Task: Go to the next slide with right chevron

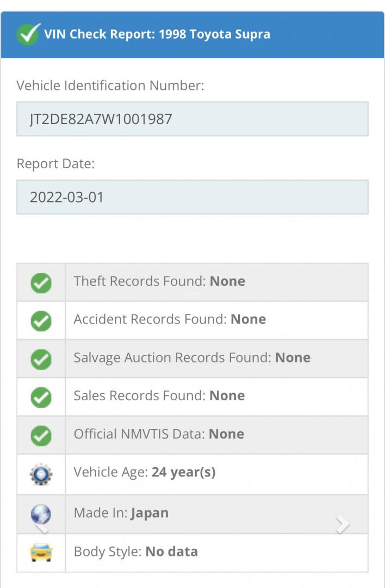Action: pyautogui.click(x=343, y=524)
